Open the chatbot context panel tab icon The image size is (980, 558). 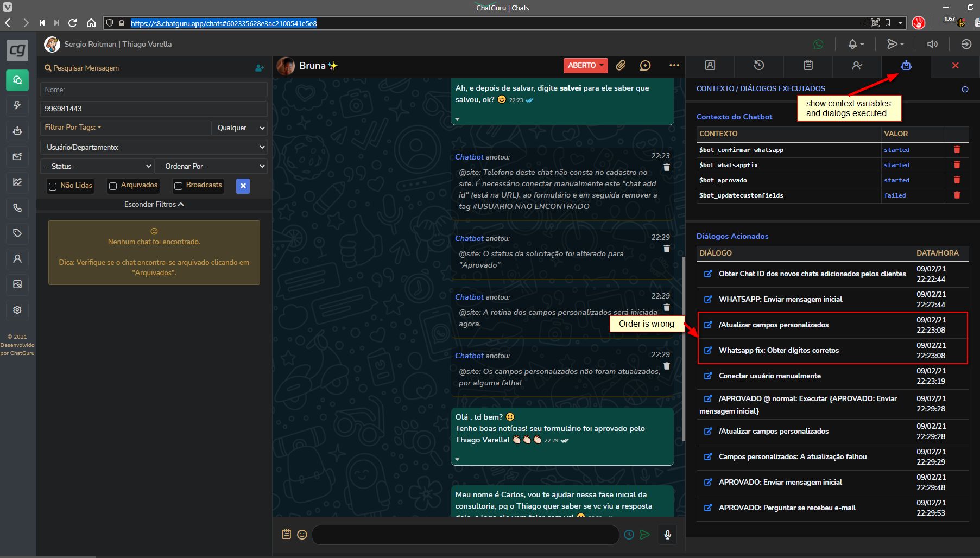coord(906,66)
